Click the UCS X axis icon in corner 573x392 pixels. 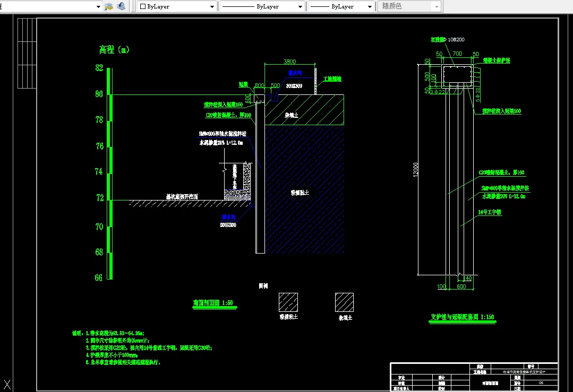(6, 385)
